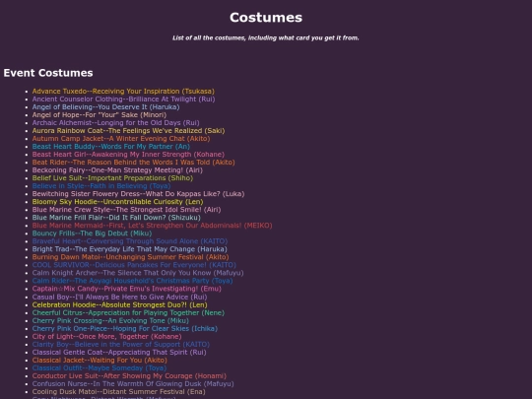Select Braveful Heart link for KAITO
This screenshot has height=399, width=532.
click(x=130, y=241)
